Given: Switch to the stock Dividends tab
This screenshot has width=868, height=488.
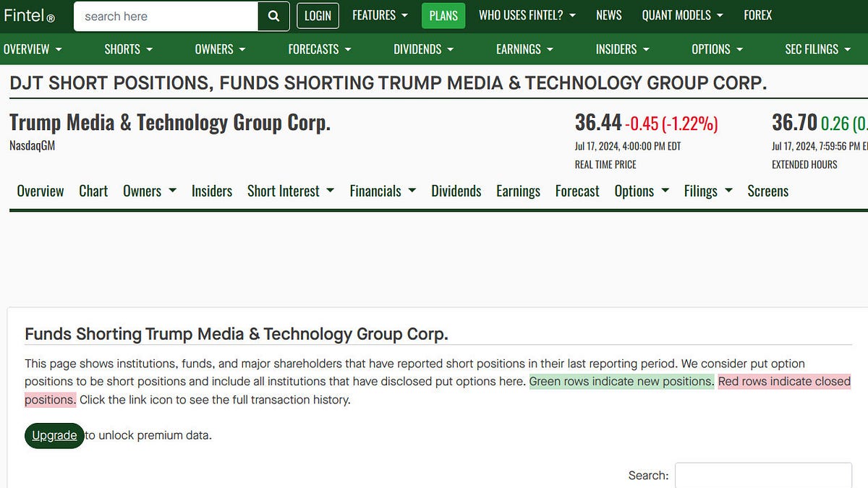Looking at the screenshot, I should point(456,191).
